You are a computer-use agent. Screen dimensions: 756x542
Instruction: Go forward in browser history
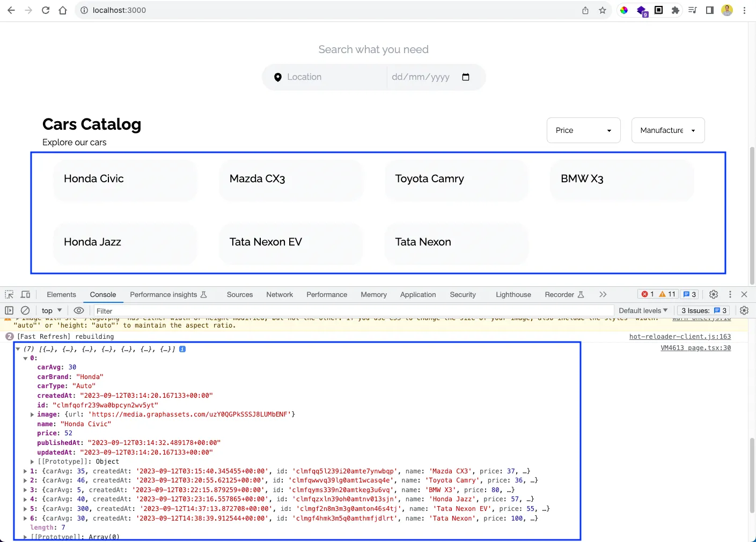(x=28, y=10)
